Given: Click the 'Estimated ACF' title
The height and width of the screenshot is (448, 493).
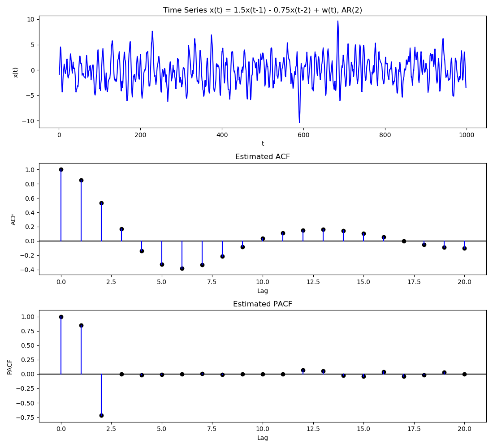Looking at the screenshot, I should point(263,156).
